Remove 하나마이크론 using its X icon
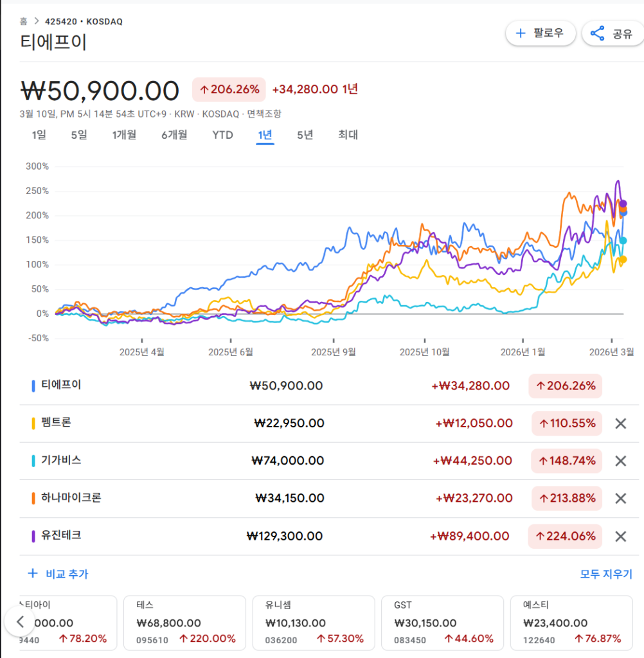Viewport: 644px width, 658px height. pos(620,498)
